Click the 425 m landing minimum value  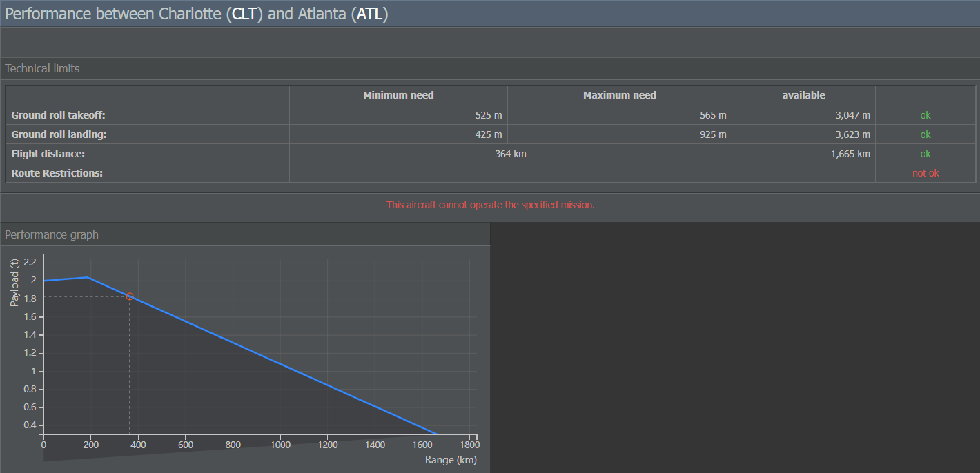click(x=489, y=134)
